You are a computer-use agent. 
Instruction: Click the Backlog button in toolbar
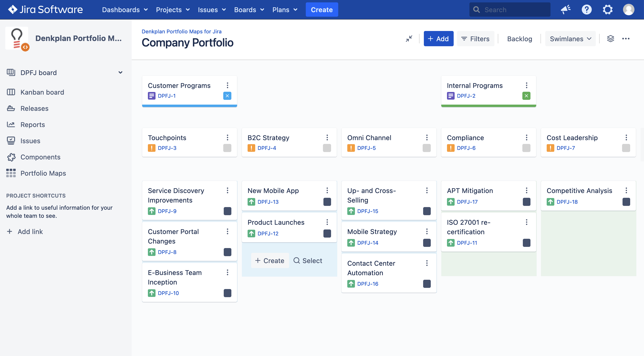[x=520, y=39]
